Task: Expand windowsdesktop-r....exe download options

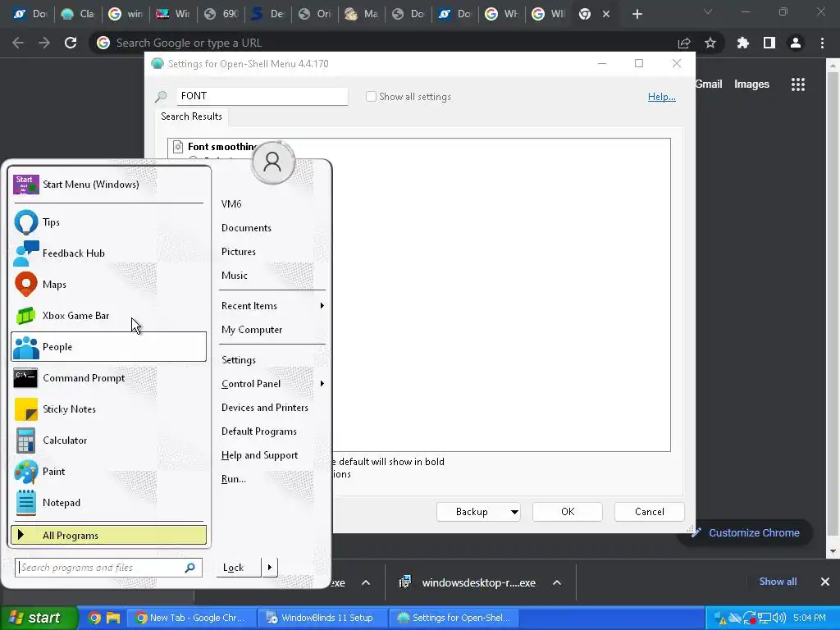Action: pos(557,583)
